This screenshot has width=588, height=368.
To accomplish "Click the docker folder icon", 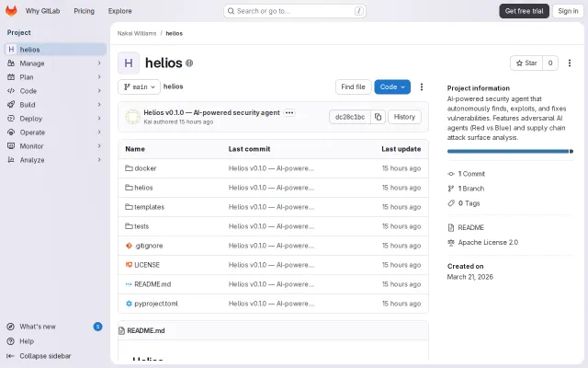I will tap(129, 167).
